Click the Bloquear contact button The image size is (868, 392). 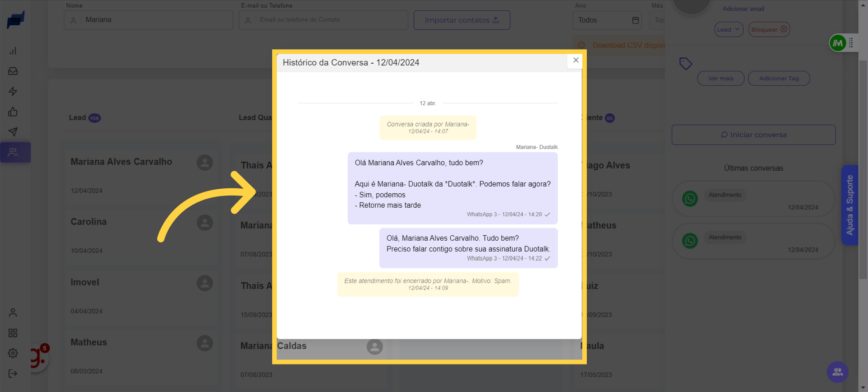pyautogui.click(x=769, y=30)
